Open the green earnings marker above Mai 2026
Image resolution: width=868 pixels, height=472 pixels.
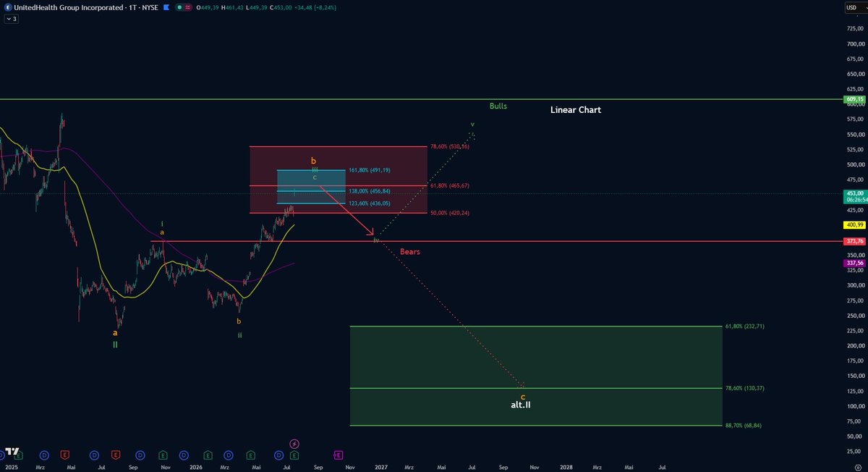(250, 455)
